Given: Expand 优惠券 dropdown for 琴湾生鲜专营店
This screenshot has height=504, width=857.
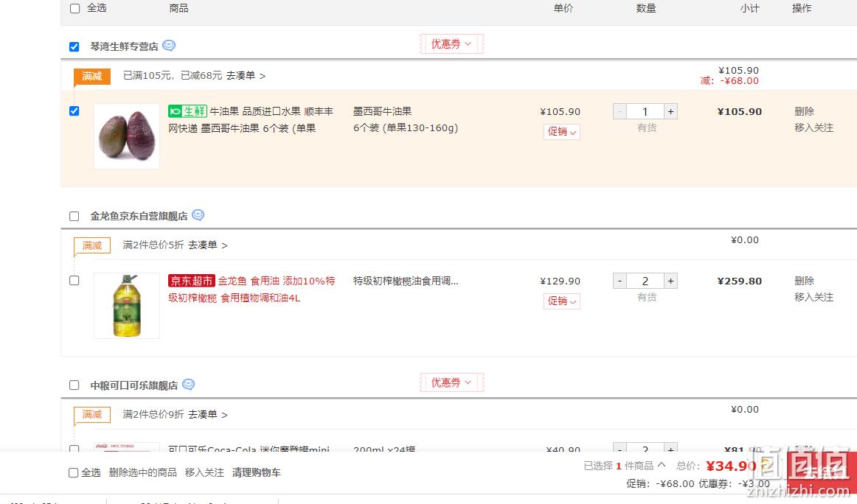Looking at the screenshot, I should (x=451, y=44).
